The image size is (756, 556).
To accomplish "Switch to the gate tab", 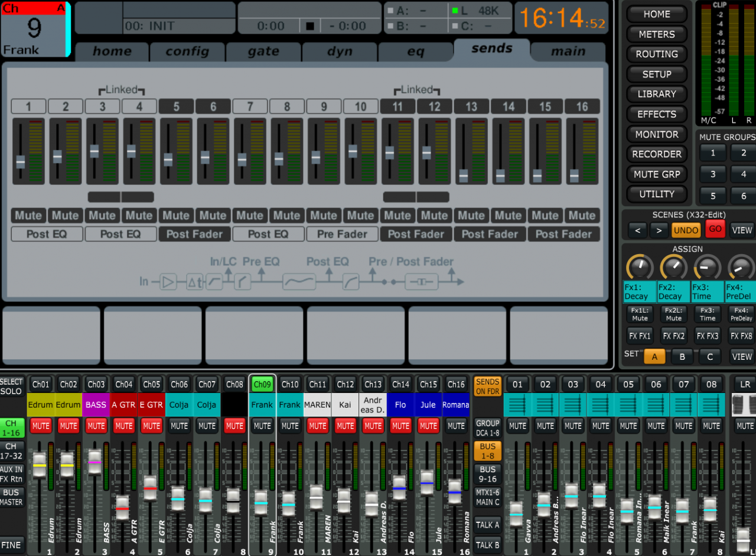I will (x=263, y=52).
